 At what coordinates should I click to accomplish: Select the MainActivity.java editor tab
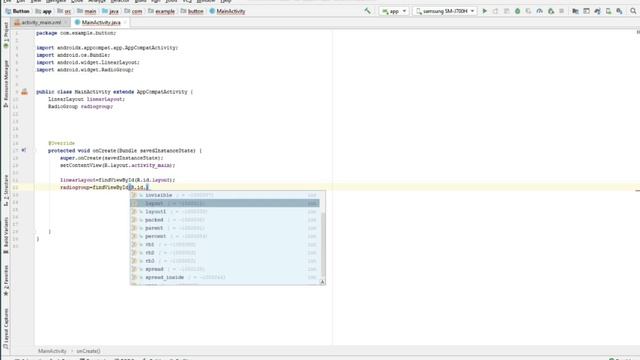[x=101, y=22]
